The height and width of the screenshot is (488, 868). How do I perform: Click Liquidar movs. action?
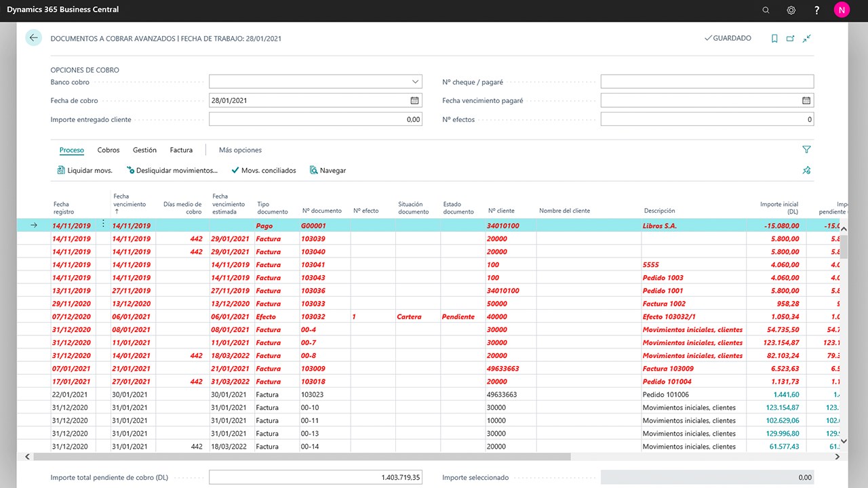85,170
